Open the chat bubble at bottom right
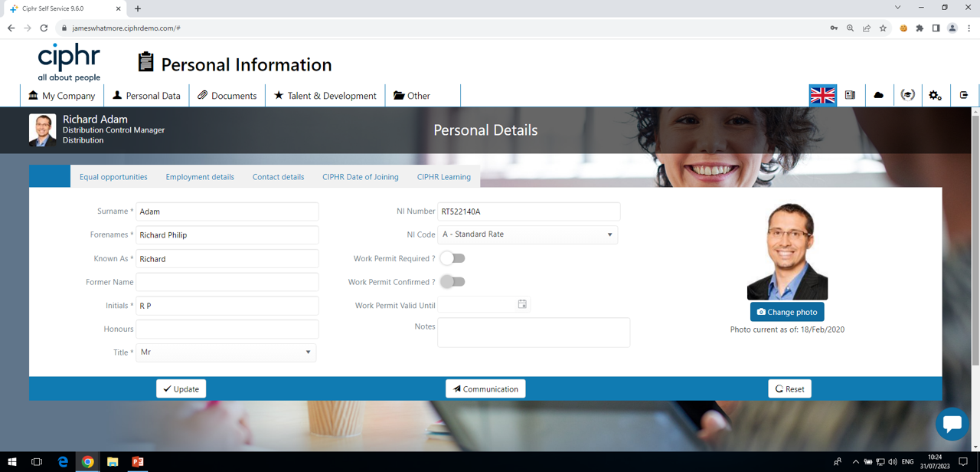Viewport: 980px width, 472px height. click(x=951, y=424)
